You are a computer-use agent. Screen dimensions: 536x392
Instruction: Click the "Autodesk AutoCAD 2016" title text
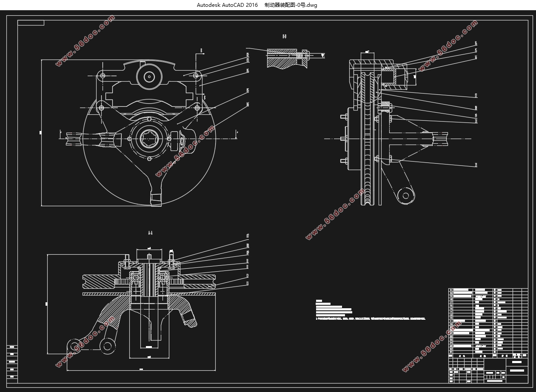(x=227, y=5)
